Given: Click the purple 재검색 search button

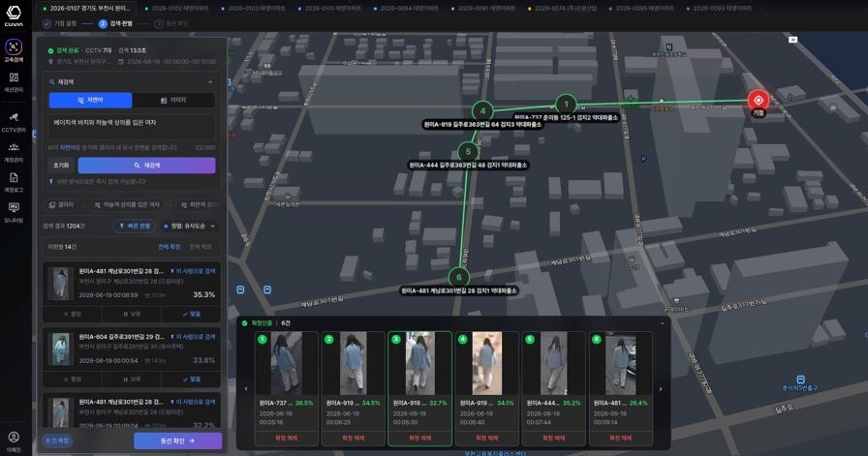Looking at the screenshot, I should coord(146,166).
